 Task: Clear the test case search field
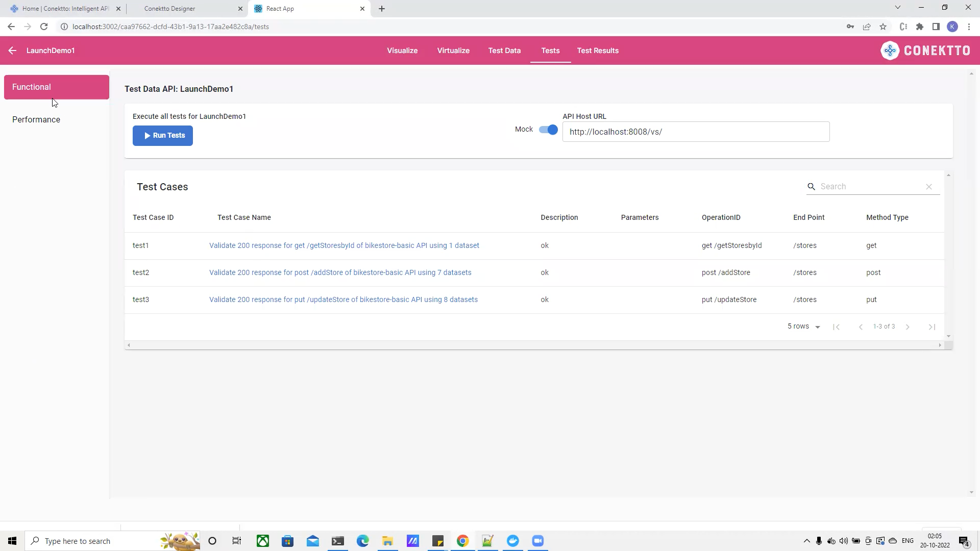(x=928, y=187)
